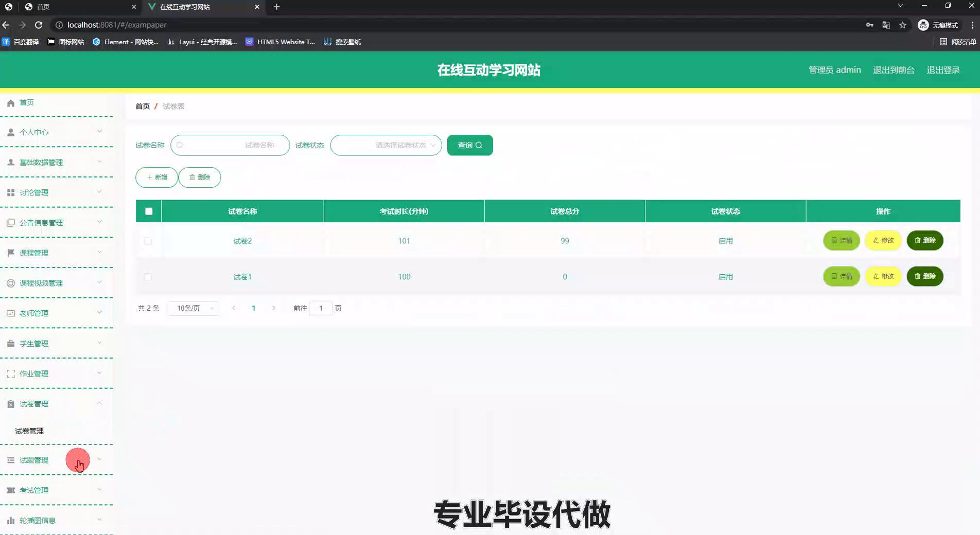Open the 试卷状态 status dropdown
980x535 pixels.
point(386,146)
